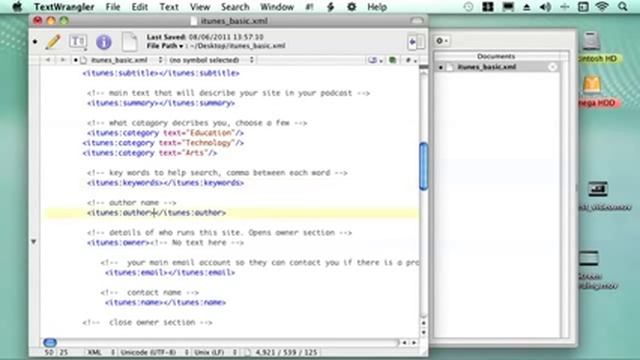The image size is (640, 360).
Task: Open the Apple menu
Action: click(x=17, y=7)
